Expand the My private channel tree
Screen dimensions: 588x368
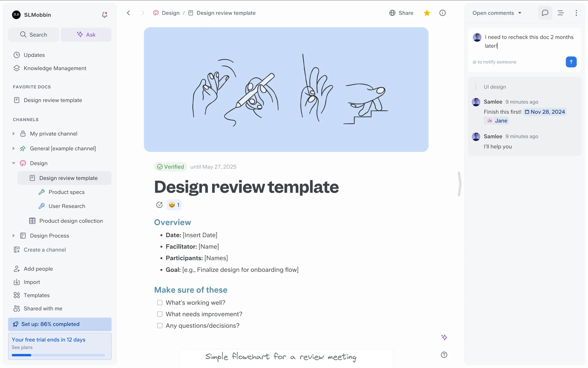[13, 134]
